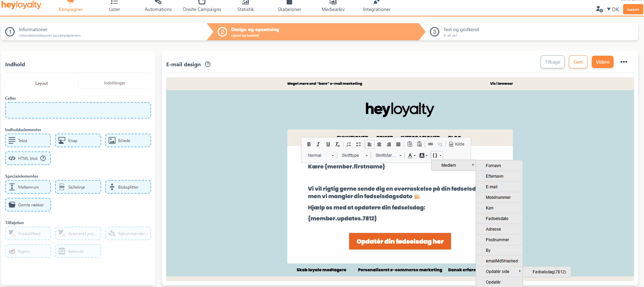Open Integrationer section
644x287 pixels.
point(377,6)
